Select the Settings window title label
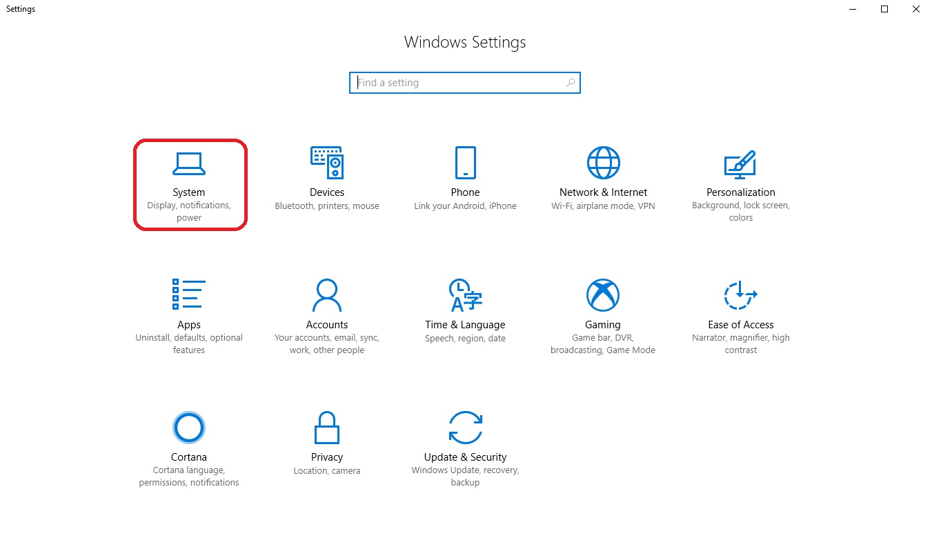 (x=20, y=9)
